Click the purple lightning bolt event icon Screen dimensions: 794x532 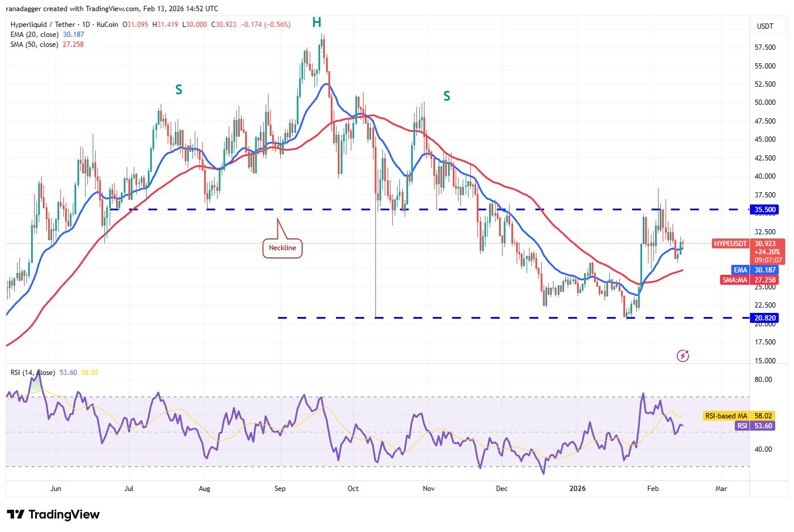(x=683, y=356)
